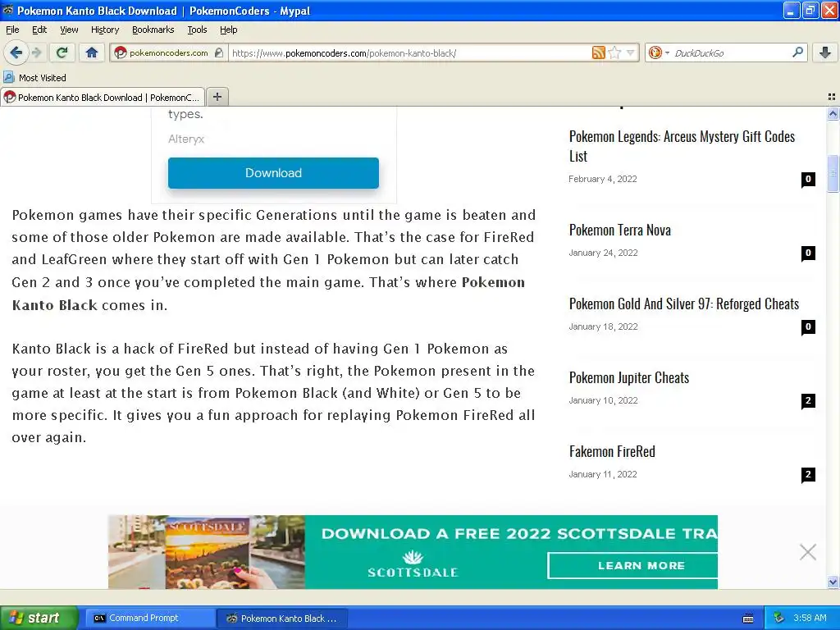
Task: Click the Forward navigation arrow
Action: coord(36,52)
